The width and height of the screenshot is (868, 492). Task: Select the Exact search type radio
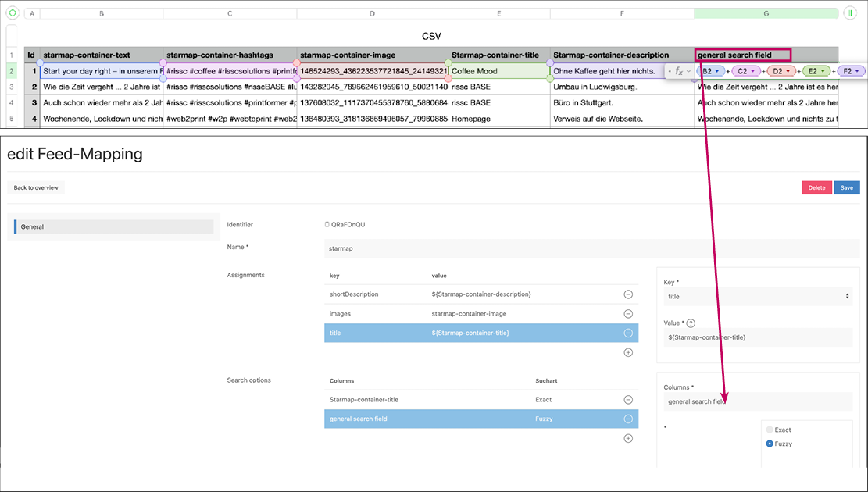coord(770,430)
